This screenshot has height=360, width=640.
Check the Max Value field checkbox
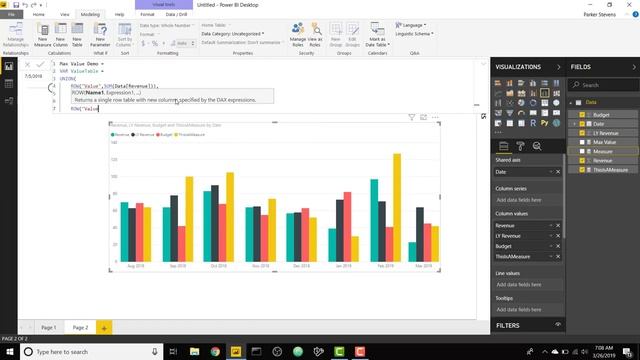click(x=582, y=142)
